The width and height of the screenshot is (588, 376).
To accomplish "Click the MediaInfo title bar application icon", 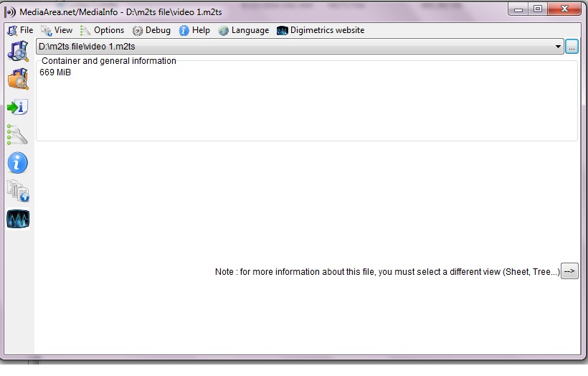I will point(10,12).
